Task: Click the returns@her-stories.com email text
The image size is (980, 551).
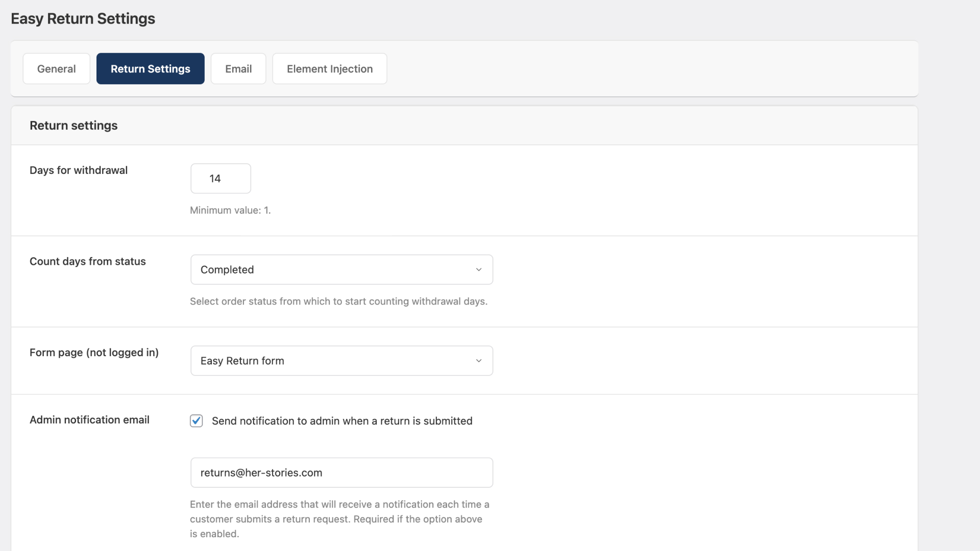Action: [261, 472]
